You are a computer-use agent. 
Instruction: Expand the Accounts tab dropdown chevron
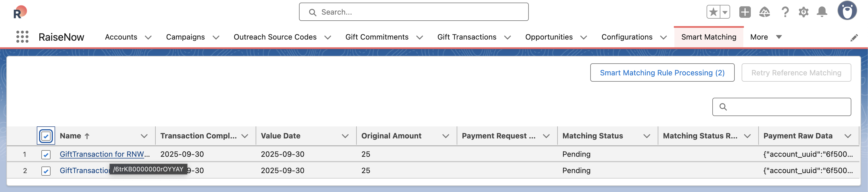coord(148,37)
